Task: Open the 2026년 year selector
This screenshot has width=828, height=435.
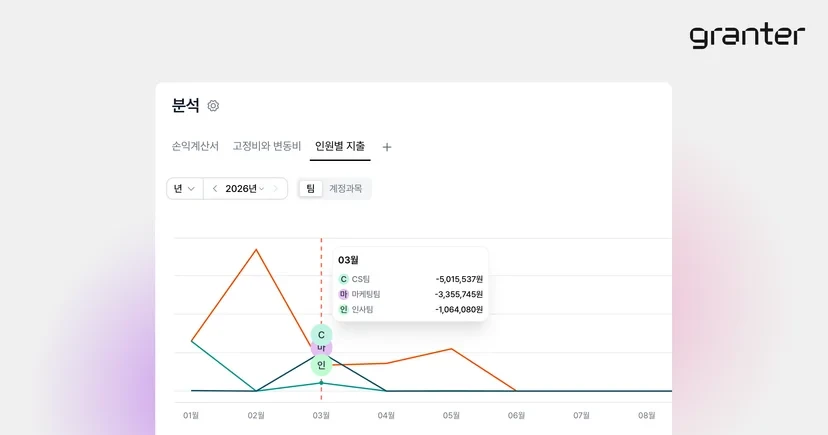Action: coord(244,188)
